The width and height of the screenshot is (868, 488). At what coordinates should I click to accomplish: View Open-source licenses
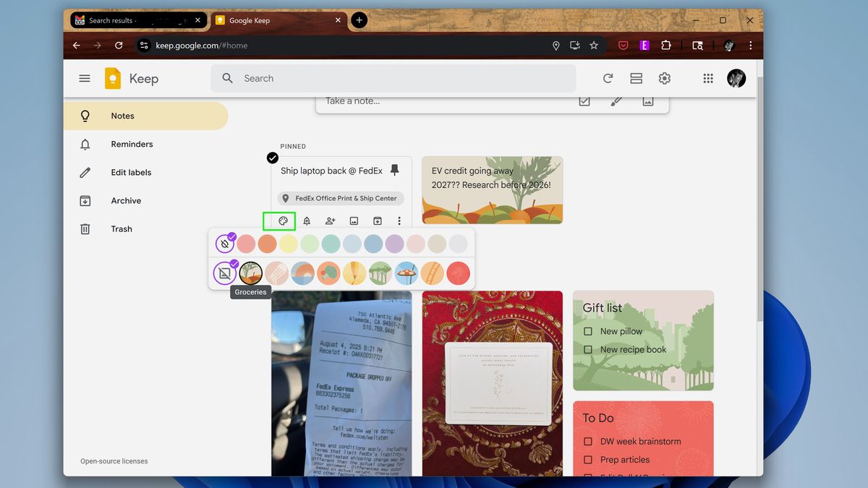[x=114, y=461]
